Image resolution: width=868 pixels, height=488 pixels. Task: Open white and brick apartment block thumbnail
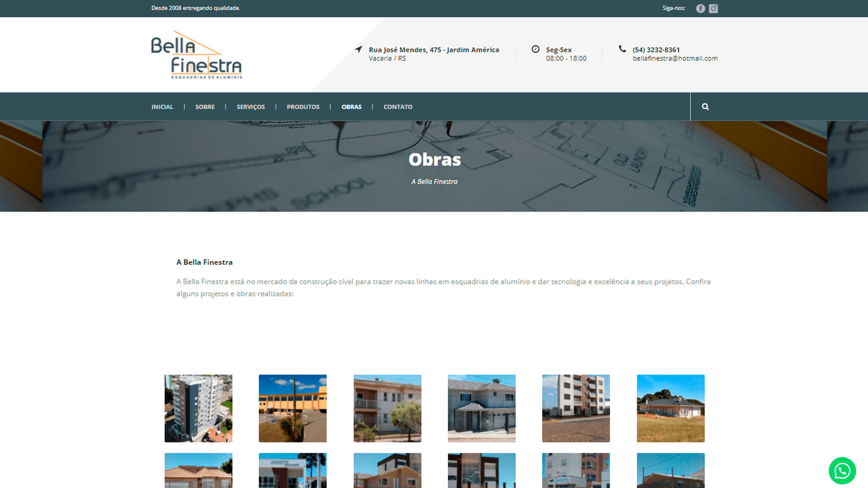(576, 408)
